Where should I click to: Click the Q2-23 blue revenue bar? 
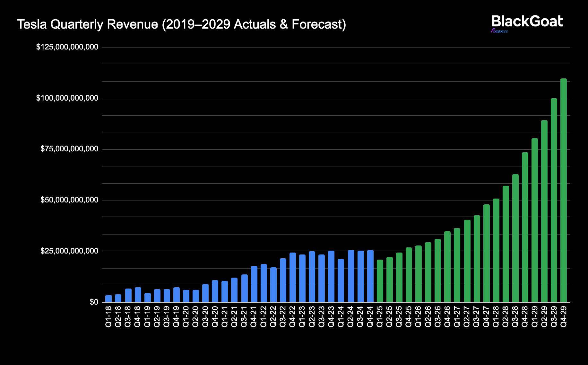pos(312,277)
